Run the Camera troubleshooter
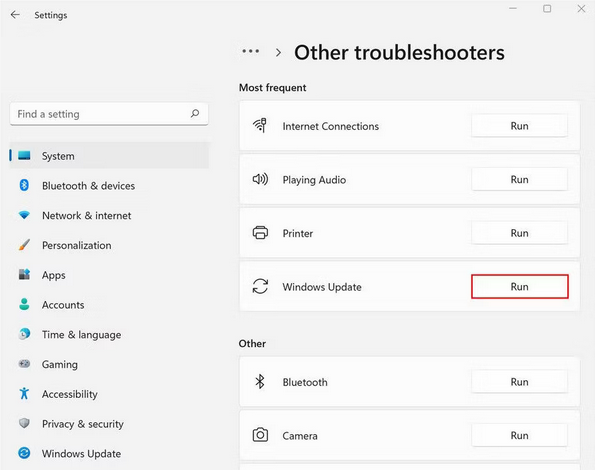Viewport: 595px width, 470px height. point(519,435)
